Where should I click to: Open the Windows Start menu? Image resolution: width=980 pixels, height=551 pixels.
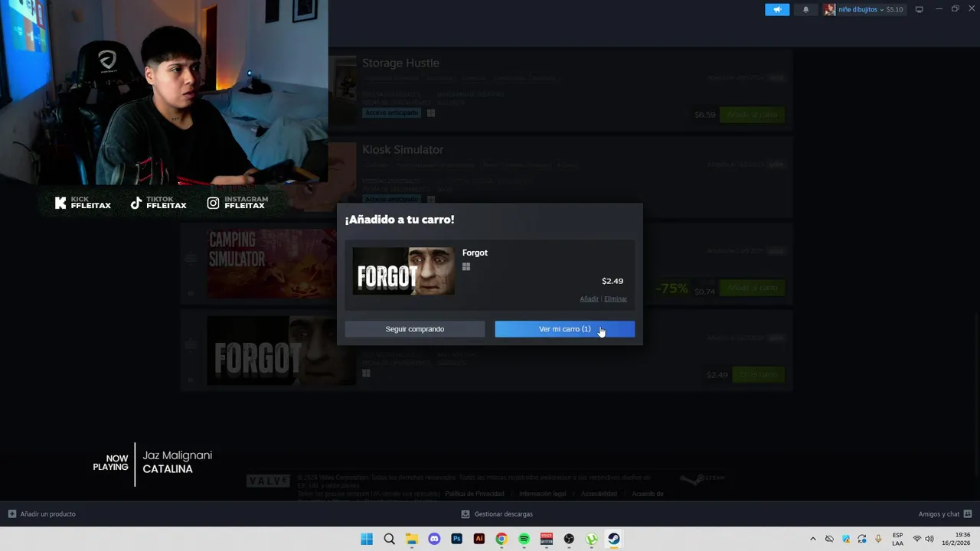tap(367, 539)
